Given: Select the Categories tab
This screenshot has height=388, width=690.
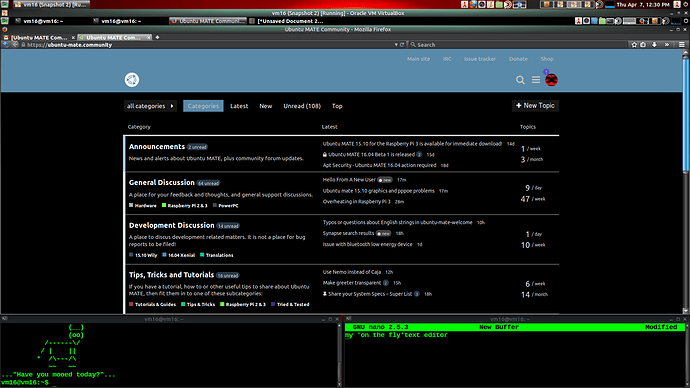Looking at the screenshot, I should pyautogui.click(x=203, y=106).
